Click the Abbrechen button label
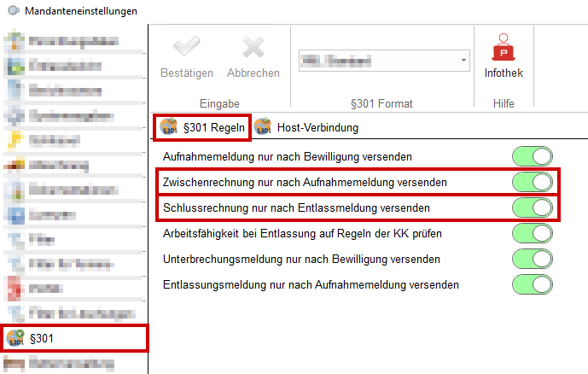 pos(253,73)
